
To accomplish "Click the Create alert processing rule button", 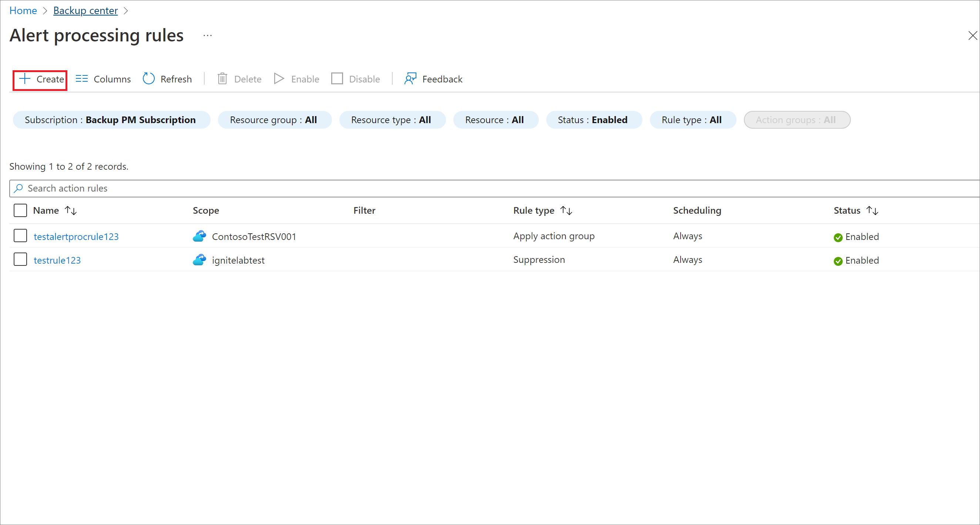I will coord(43,78).
